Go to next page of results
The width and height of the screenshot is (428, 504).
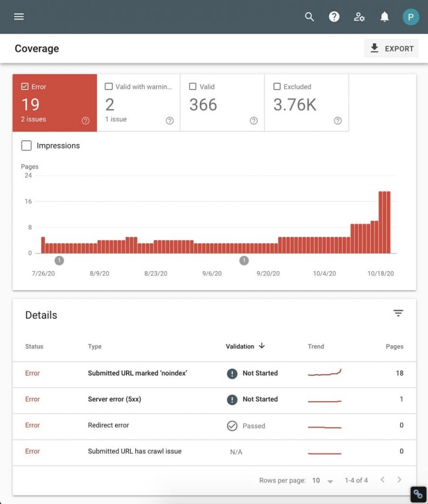click(399, 480)
